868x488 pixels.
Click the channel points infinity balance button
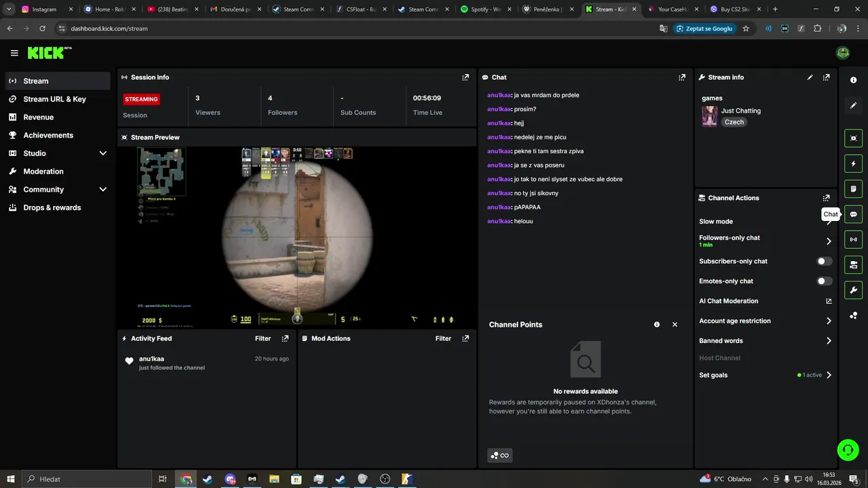click(500, 455)
